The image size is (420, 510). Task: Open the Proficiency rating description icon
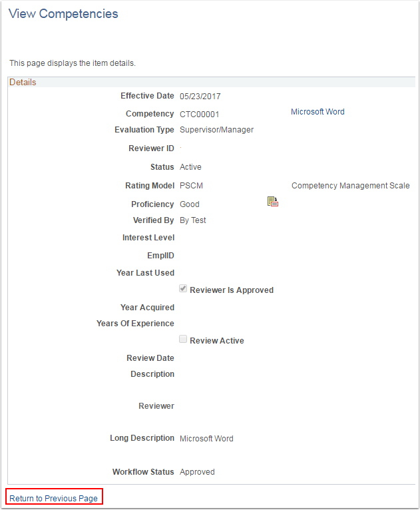coord(273,201)
